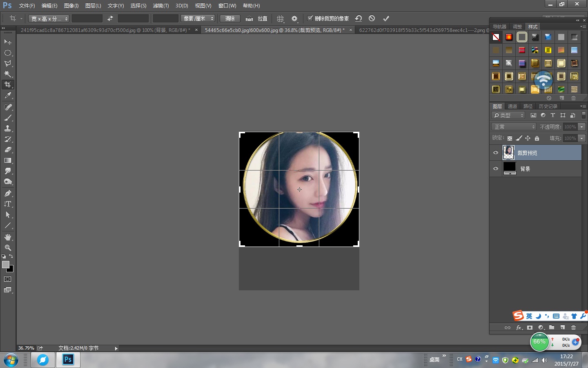Cancel the current crop operation

(x=372, y=18)
